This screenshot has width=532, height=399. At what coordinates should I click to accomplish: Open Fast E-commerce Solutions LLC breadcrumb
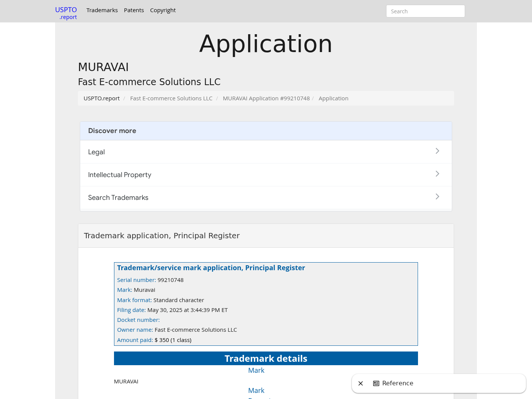pos(171,98)
